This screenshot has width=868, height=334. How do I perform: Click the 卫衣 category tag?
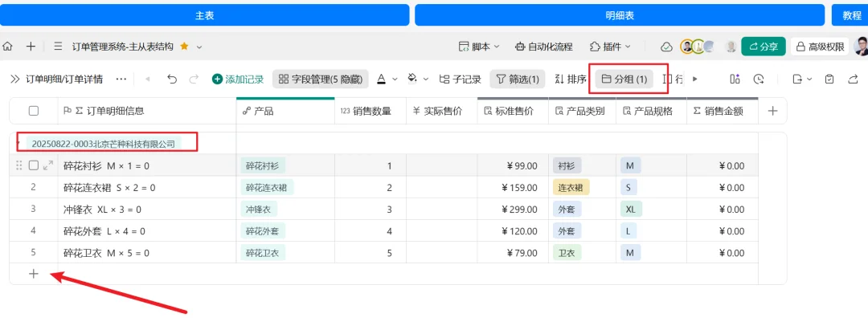point(567,253)
